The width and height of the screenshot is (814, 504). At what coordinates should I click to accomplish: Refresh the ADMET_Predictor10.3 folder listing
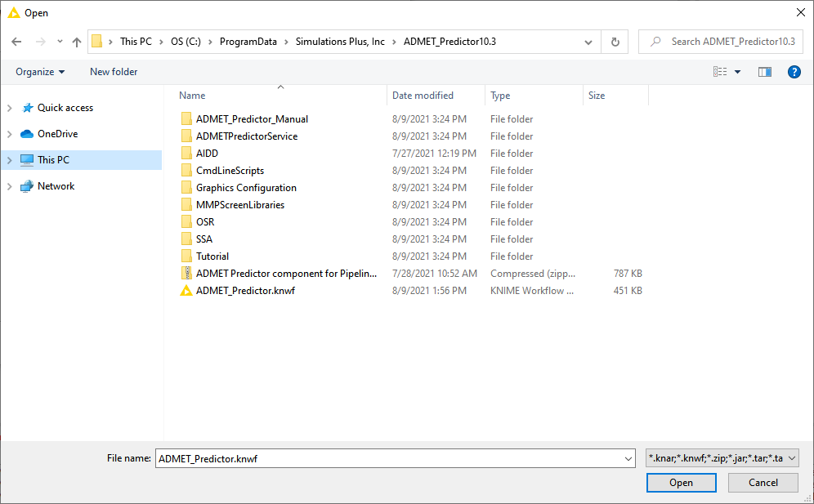click(x=615, y=42)
